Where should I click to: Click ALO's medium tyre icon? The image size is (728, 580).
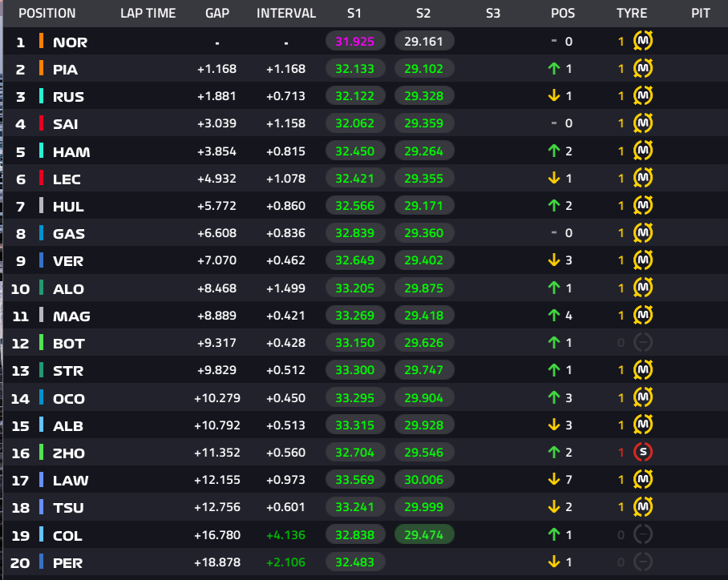pos(643,288)
